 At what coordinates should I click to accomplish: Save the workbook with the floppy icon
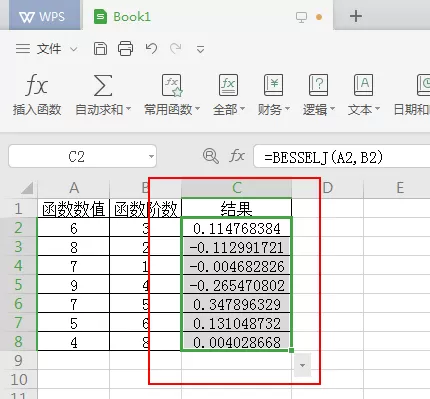coord(100,49)
